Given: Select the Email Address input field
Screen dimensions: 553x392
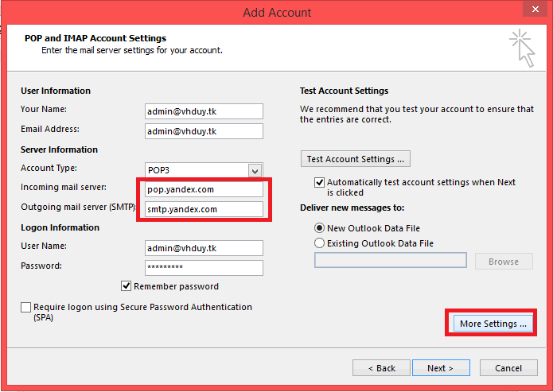Looking at the screenshot, I should tap(204, 130).
